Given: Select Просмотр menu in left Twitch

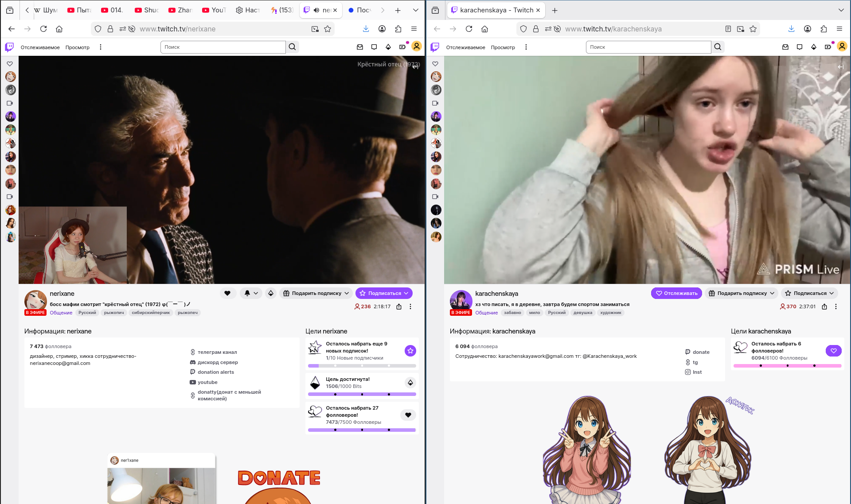Looking at the screenshot, I should point(77,47).
